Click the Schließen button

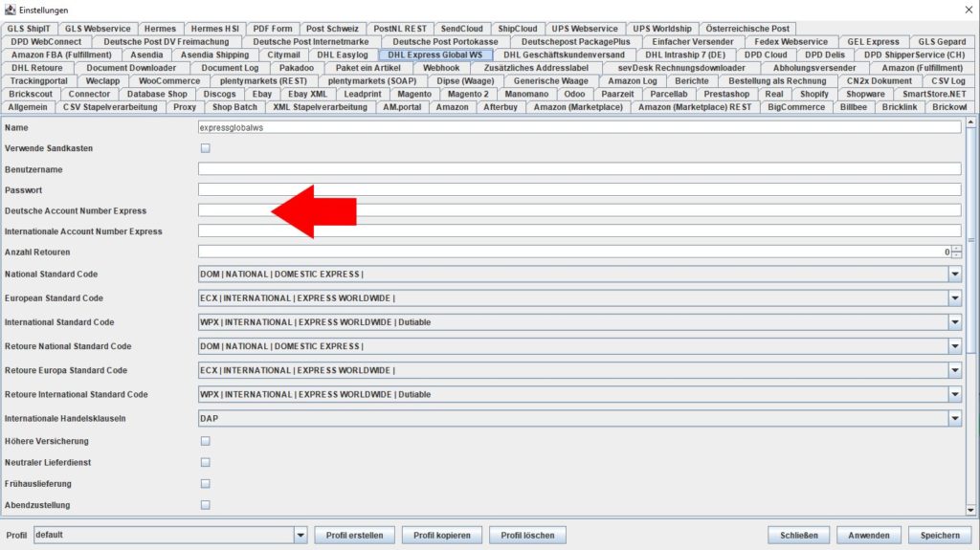[799, 535]
